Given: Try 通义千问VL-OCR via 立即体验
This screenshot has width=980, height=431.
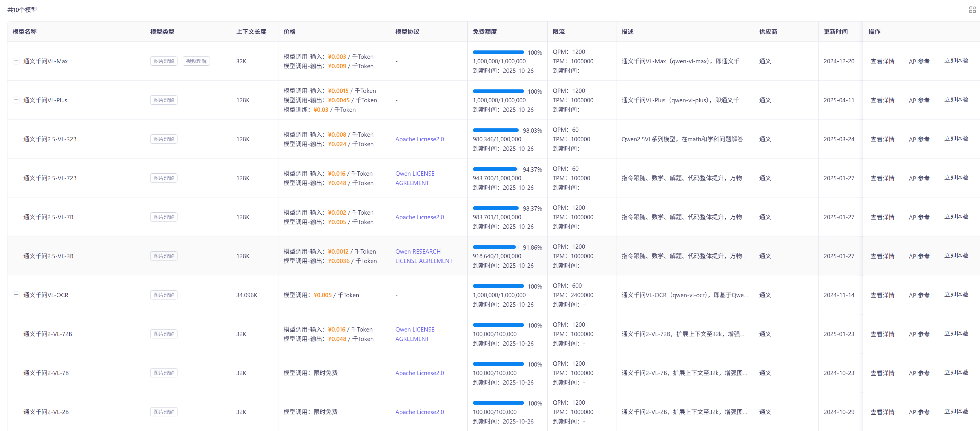Looking at the screenshot, I should coord(956,295).
